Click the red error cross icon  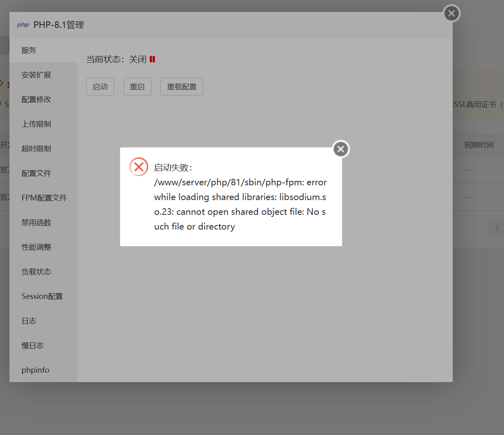click(x=139, y=167)
